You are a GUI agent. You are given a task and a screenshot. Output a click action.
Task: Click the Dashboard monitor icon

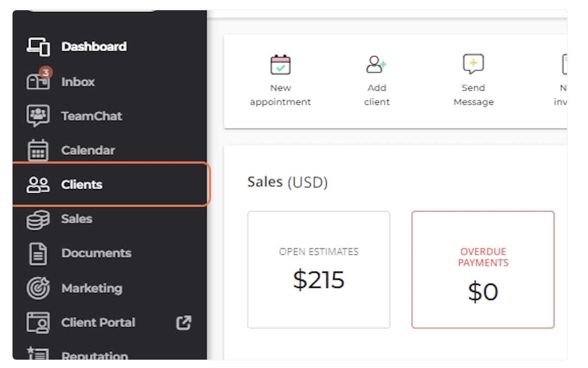click(38, 47)
